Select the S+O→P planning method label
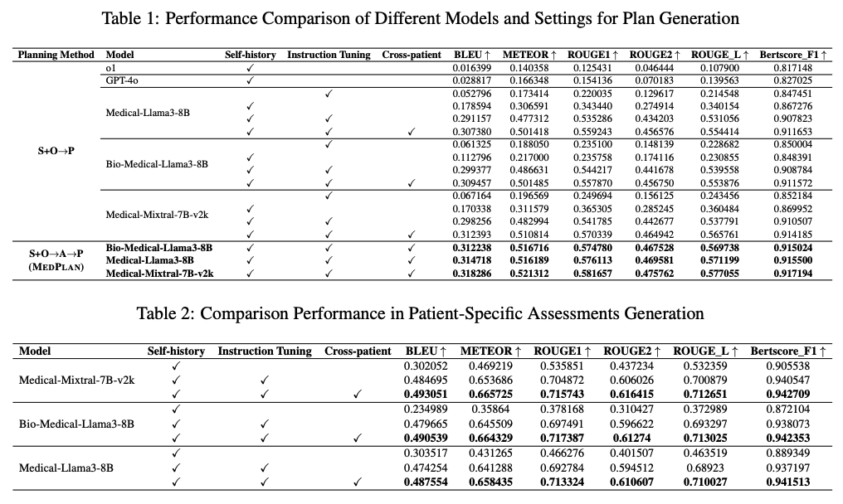The width and height of the screenshot is (843, 504). point(56,152)
